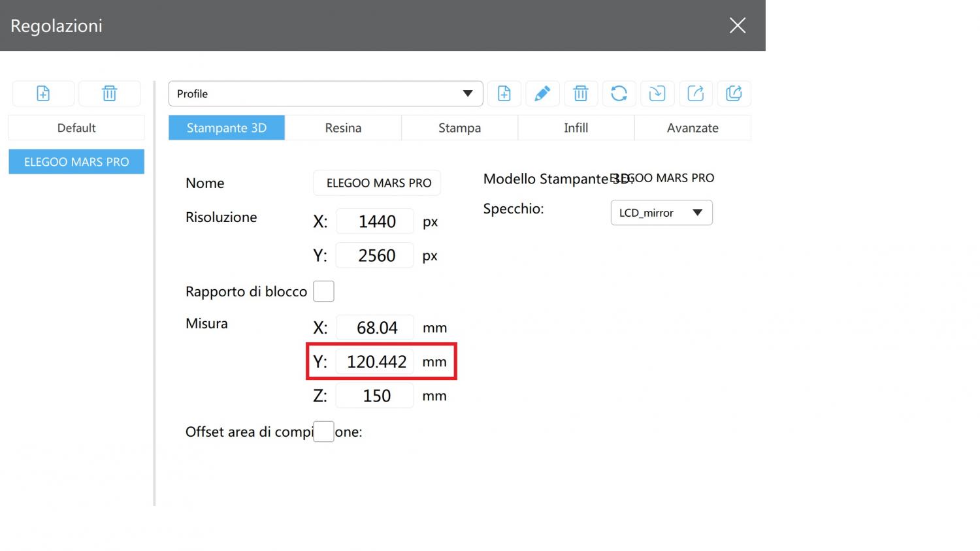Add a new printer in the left panel
Viewport: 980px width, 551px height.
[43, 93]
